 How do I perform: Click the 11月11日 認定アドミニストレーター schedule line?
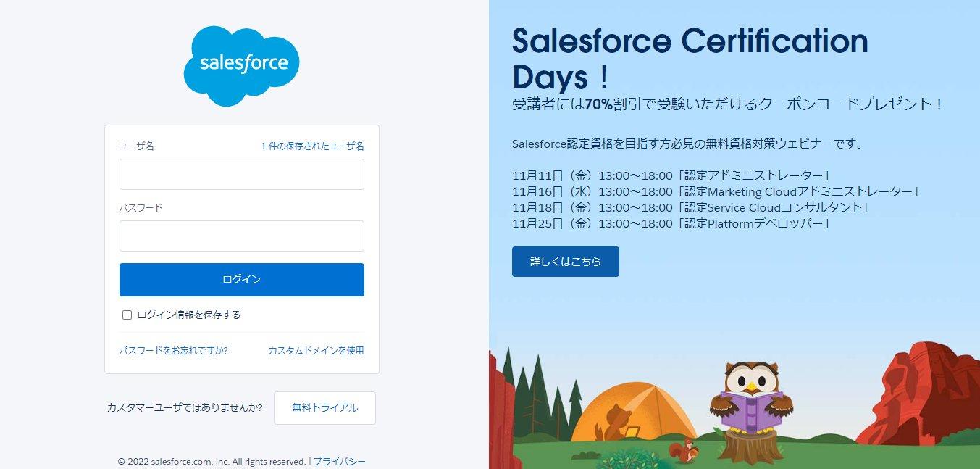pyautogui.click(x=670, y=175)
